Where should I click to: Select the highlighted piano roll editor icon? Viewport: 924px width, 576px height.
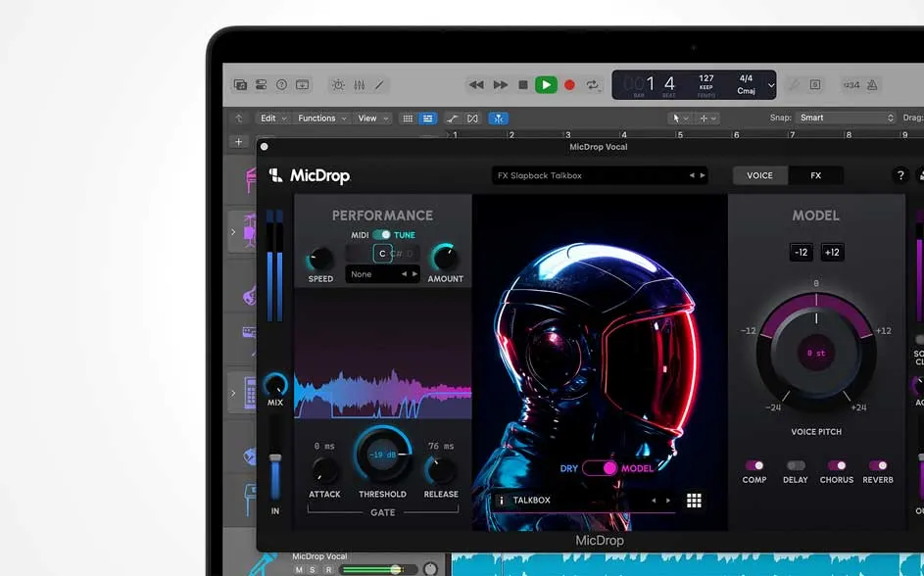point(426,118)
